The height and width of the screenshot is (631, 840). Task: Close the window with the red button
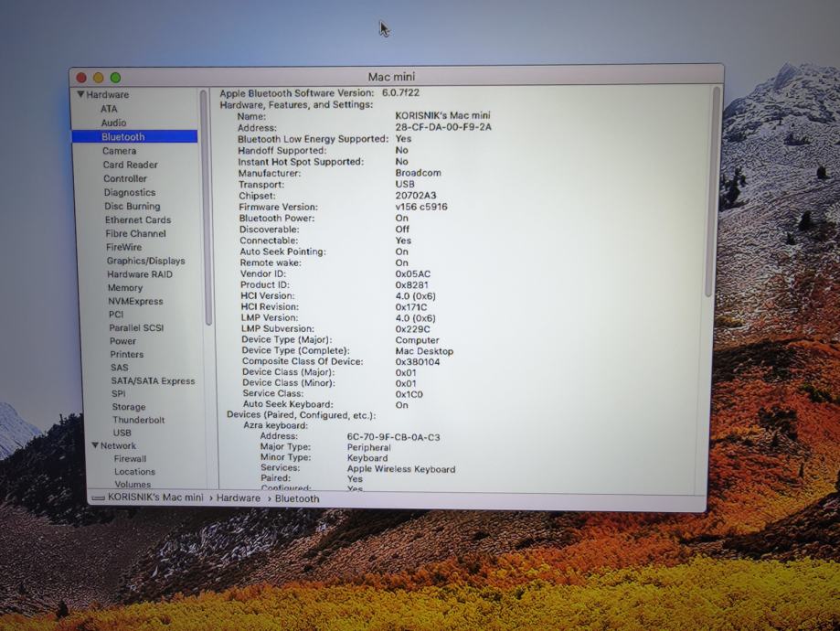point(81,78)
